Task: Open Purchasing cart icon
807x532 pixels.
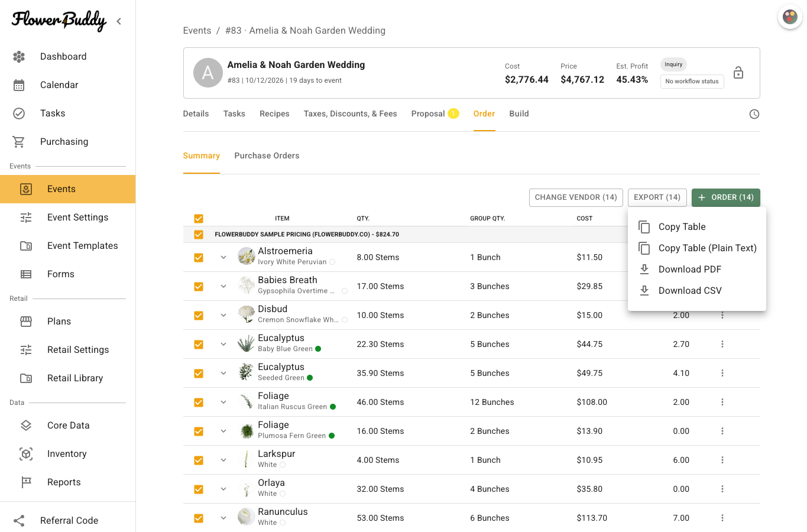Action: click(x=19, y=142)
